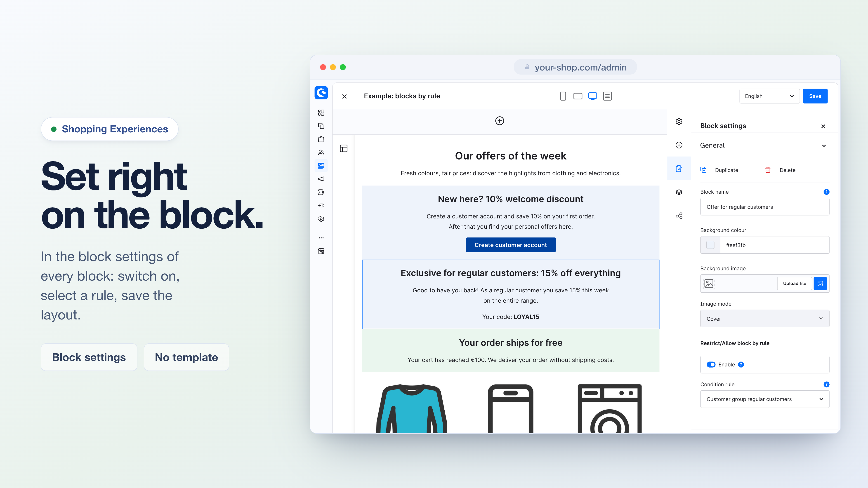Open layout settings gear in editor sidebar
This screenshot has width=868, height=488.
point(679,122)
